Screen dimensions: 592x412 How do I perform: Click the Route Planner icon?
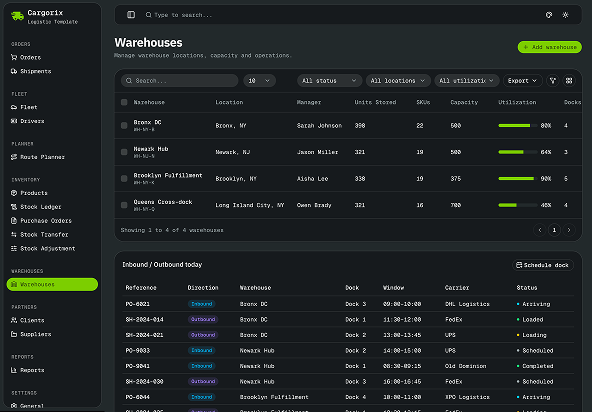coord(14,157)
